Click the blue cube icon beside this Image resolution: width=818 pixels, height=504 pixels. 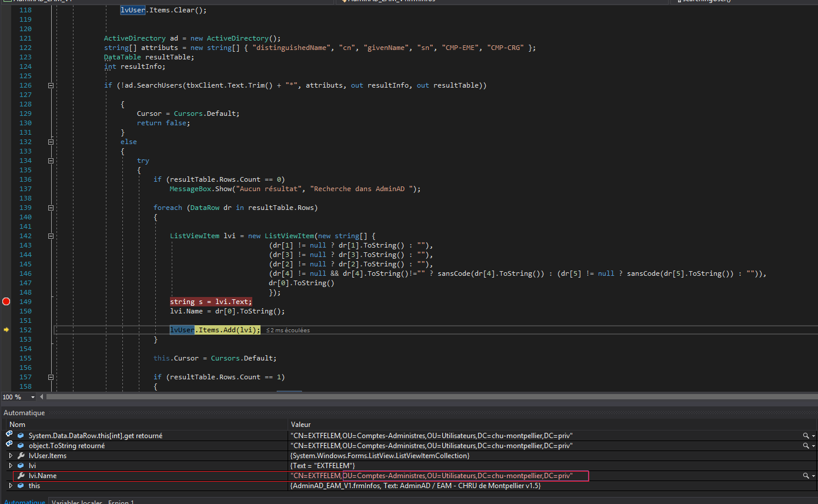(x=21, y=486)
